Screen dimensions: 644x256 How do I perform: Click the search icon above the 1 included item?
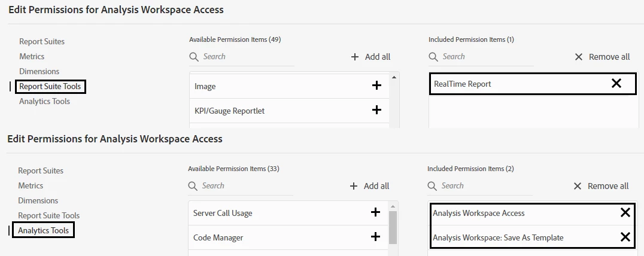tap(433, 57)
